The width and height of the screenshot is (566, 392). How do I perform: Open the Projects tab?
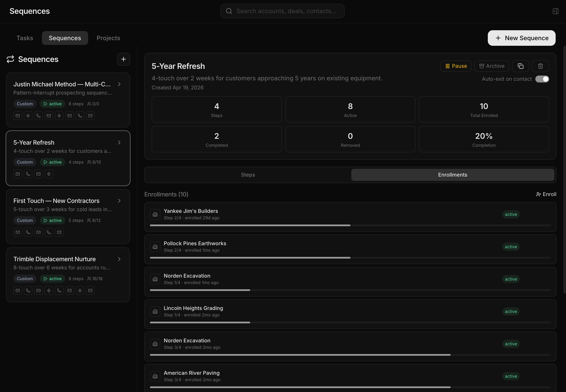pyautogui.click(x=108, y=38)
